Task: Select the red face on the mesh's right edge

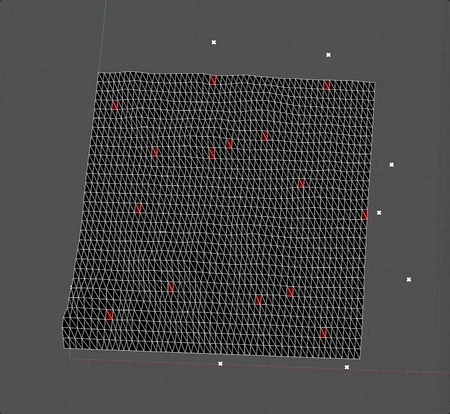Action: click(x=365, y=215)
